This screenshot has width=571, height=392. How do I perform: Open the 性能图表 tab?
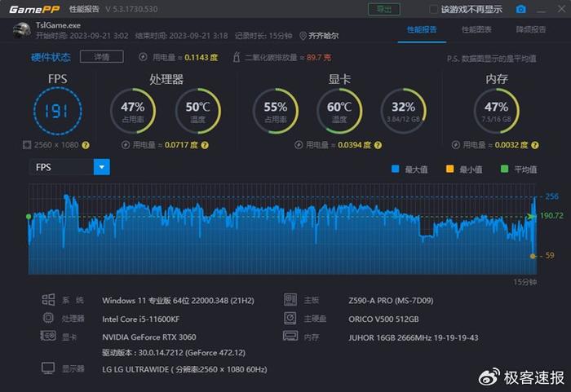tap(476, 30)
